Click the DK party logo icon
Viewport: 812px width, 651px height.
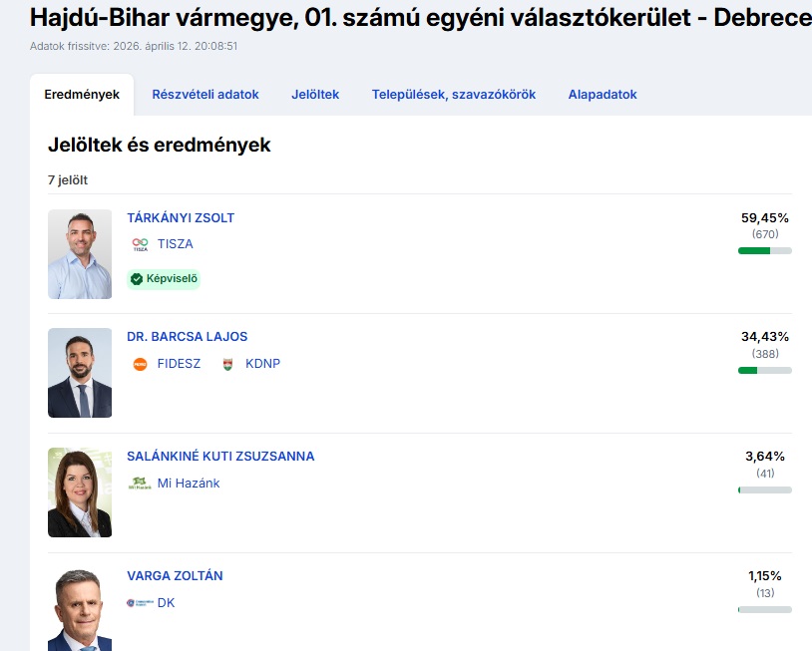point(139,603)
